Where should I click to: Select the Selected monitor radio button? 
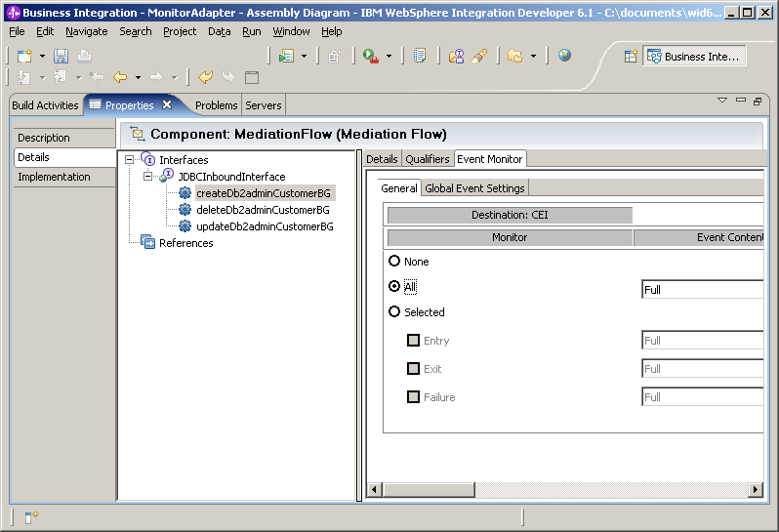coord(394,312)
